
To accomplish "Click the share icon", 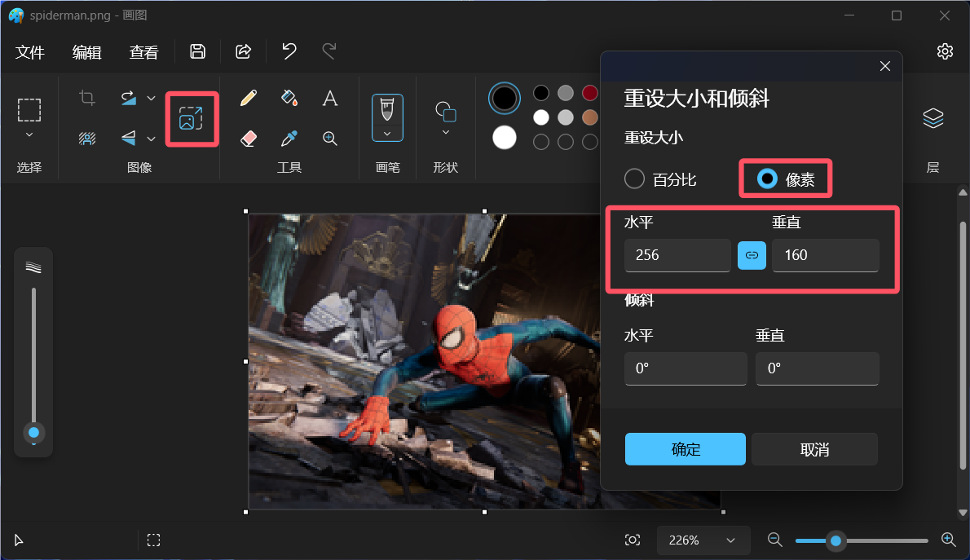I will 244,51.
